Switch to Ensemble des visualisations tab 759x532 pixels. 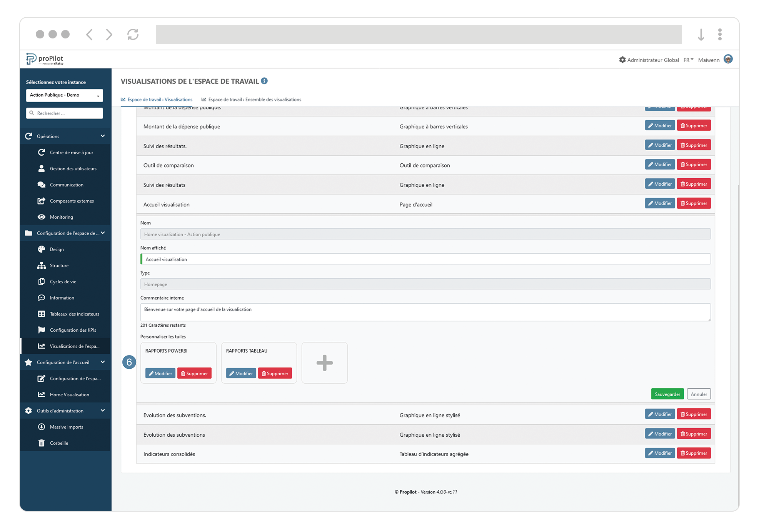pos(251,100)
